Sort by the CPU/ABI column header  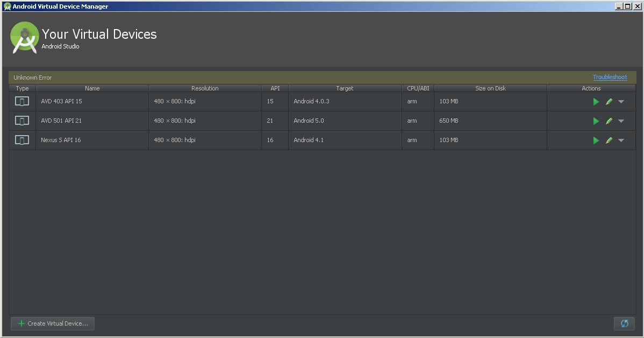coord(418,88)
